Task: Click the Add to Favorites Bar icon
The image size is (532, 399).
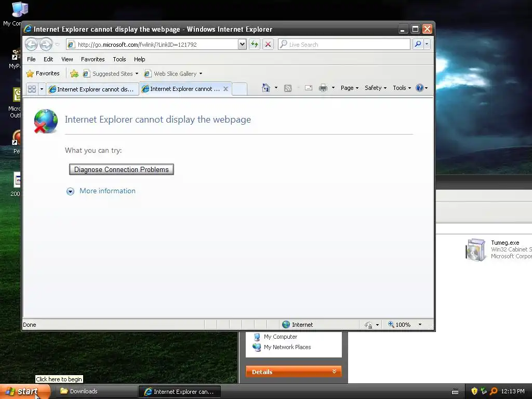Action: (74, 73)
